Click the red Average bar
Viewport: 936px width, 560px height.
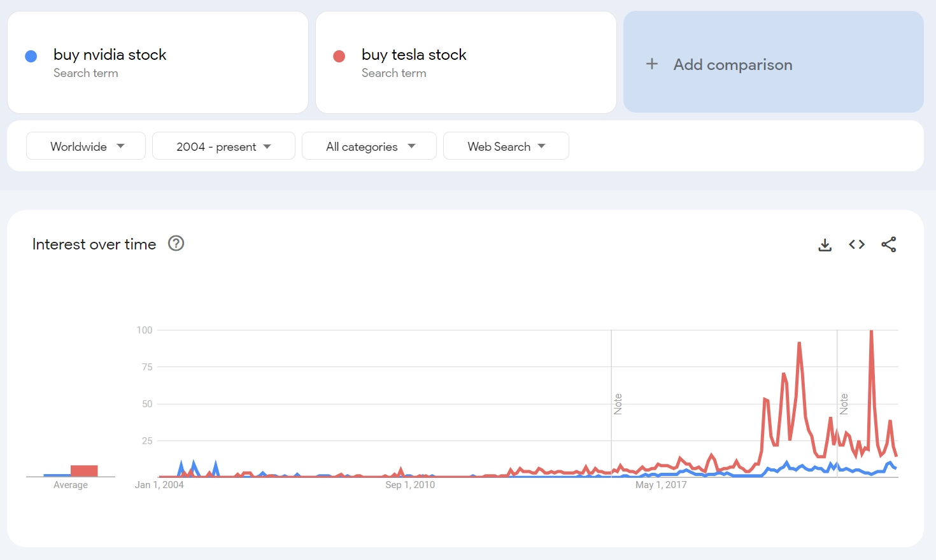click(84, 471)
